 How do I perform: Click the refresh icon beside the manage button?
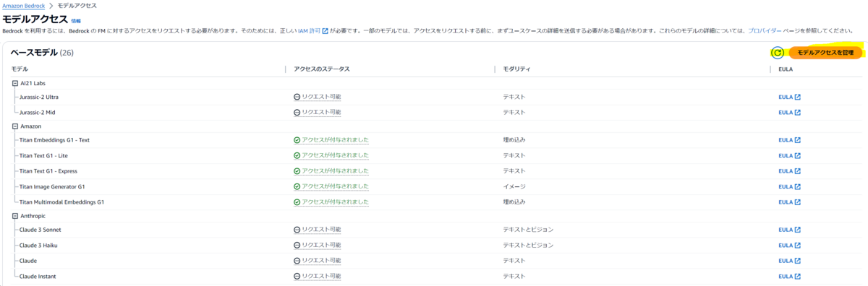[x=777, y=53]
